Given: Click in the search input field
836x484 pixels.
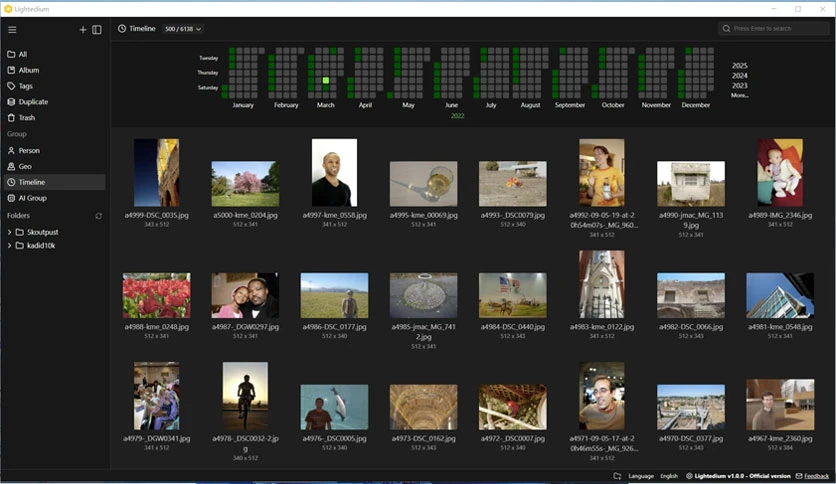Looking at the screenshot, I should [x=774, y=29].
